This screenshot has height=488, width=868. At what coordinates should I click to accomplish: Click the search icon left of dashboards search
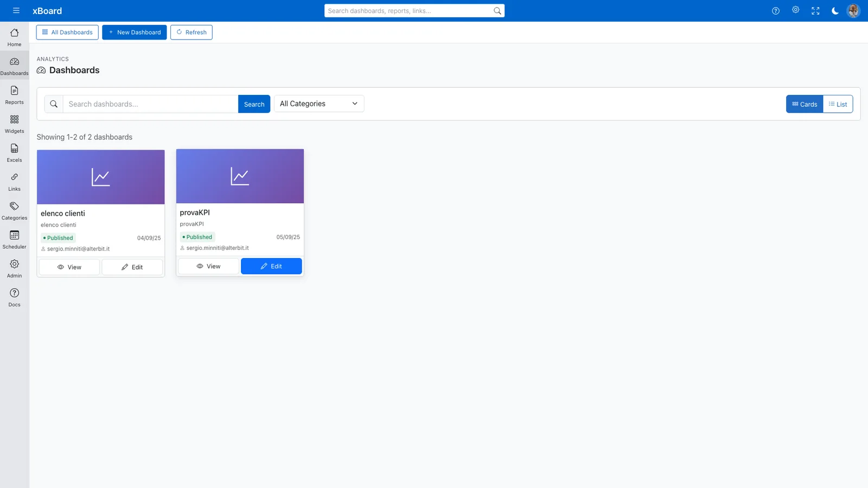tap(54, 104)
